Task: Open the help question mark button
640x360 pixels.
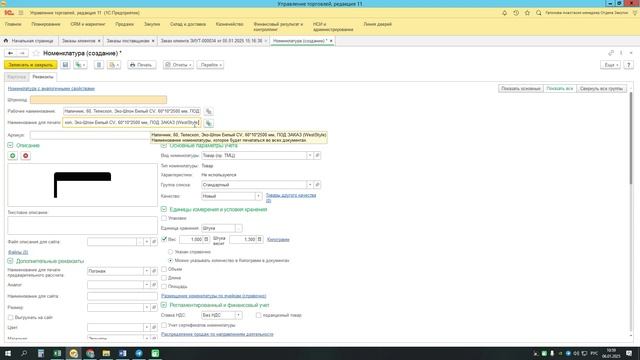Action: pyautogui.click(x=629, y=65)
